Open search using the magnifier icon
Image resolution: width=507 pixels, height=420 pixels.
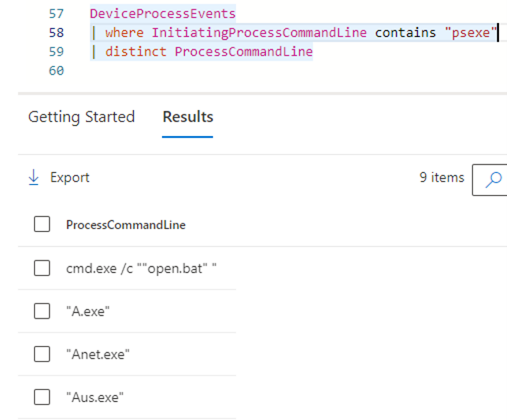[494, 180]
